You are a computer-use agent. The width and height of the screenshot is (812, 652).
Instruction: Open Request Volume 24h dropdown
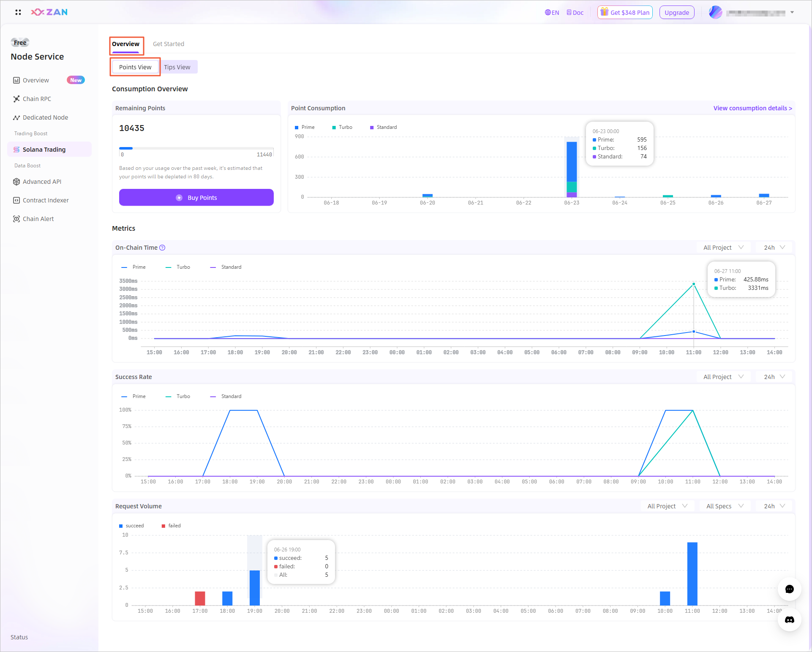pyautogui.click(x=774, y=506)
